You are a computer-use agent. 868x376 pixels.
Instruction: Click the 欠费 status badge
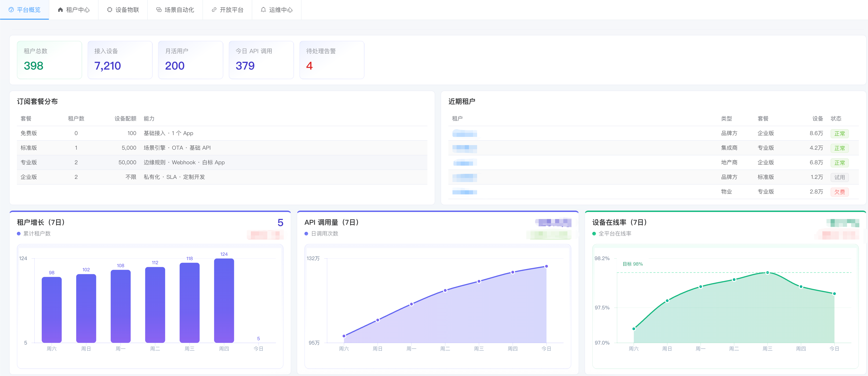click(x=839, y=192)
